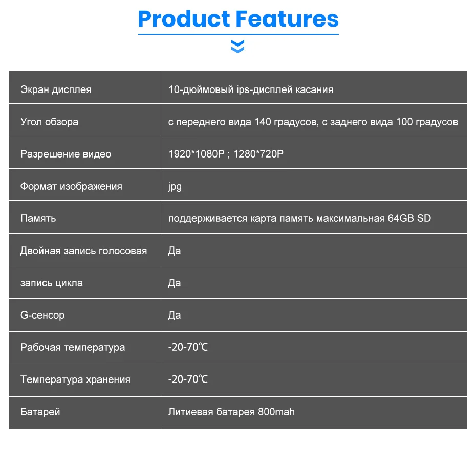
Task: Click the jpg format value
Action: point(175,187)
